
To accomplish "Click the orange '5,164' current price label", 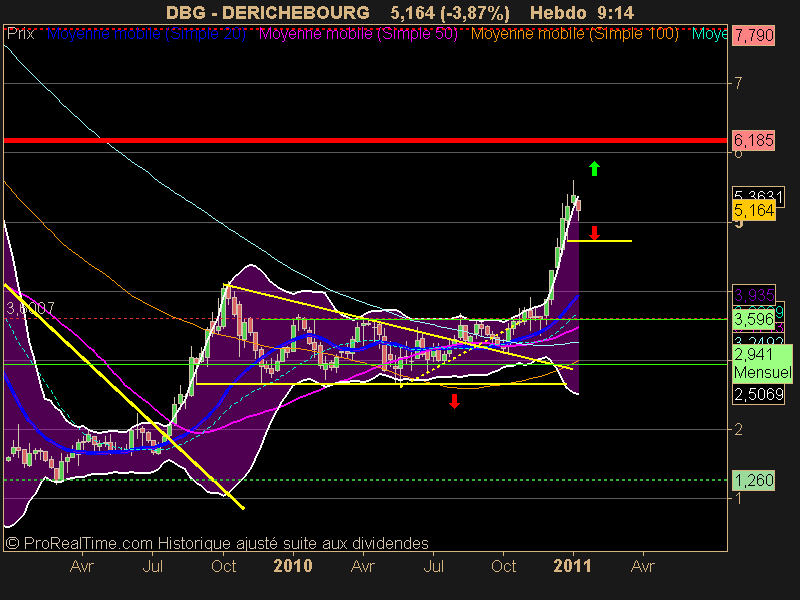I will tap(754, 210).
